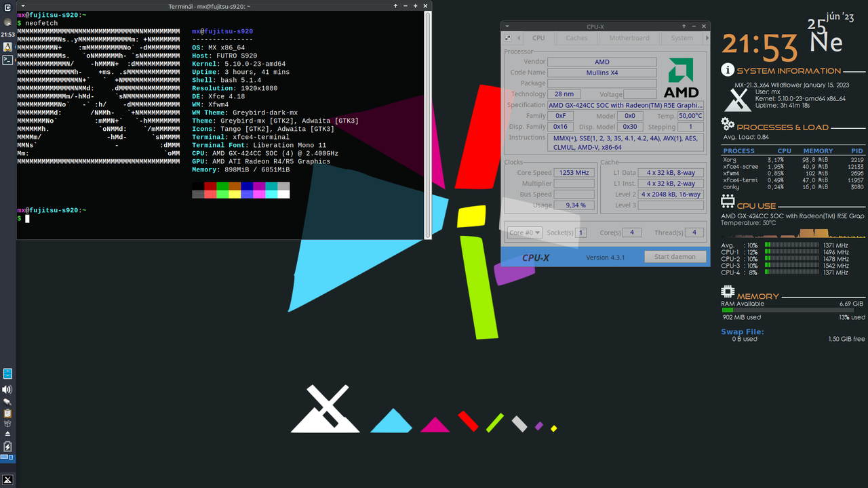This screenshot has height=488, width=868.
Task: Click the Code Name field Mullins X4
Action: pyautogui.click(x=602, y=73)
